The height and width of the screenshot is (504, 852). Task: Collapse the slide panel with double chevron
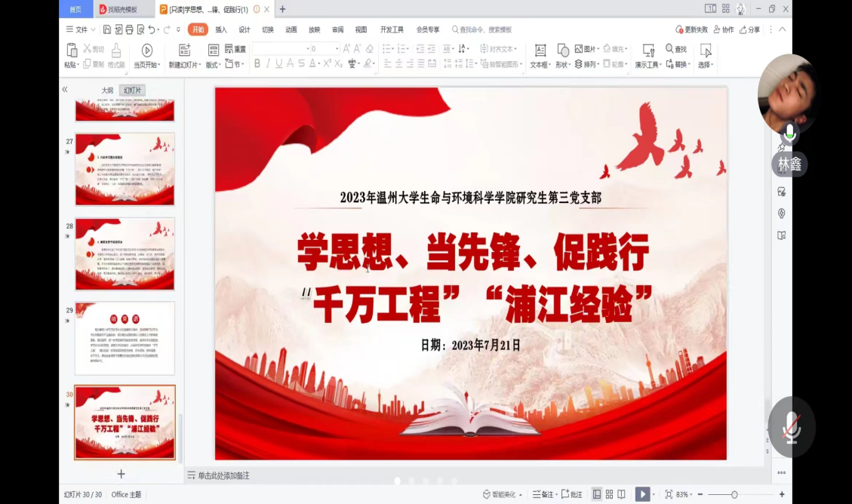tap(65, 89)
